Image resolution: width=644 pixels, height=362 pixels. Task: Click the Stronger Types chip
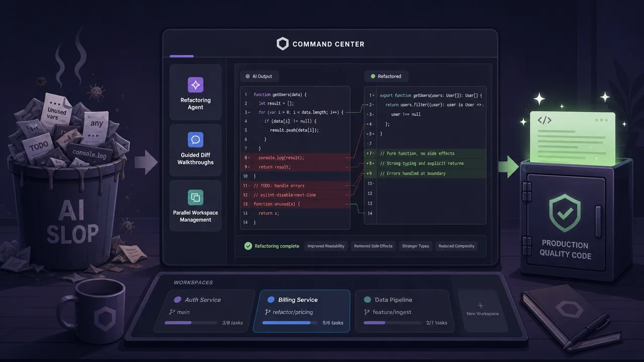tap(416, 246)
